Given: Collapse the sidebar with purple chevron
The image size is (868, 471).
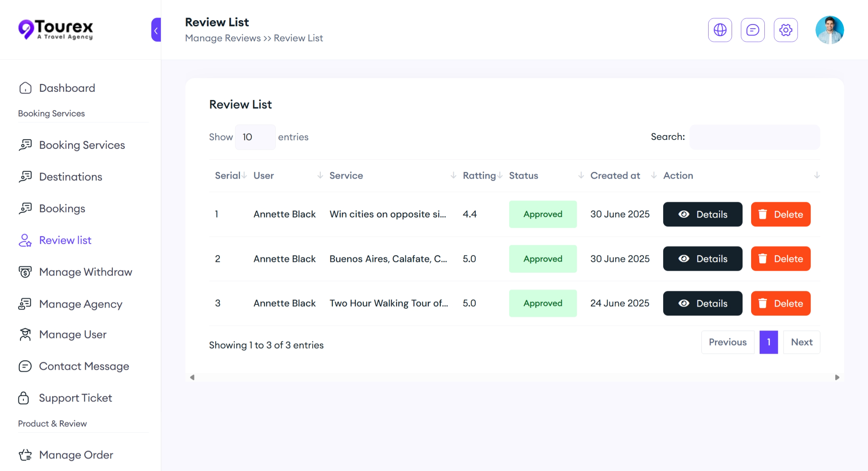Looking at the screenshot, I should point(156,30).
